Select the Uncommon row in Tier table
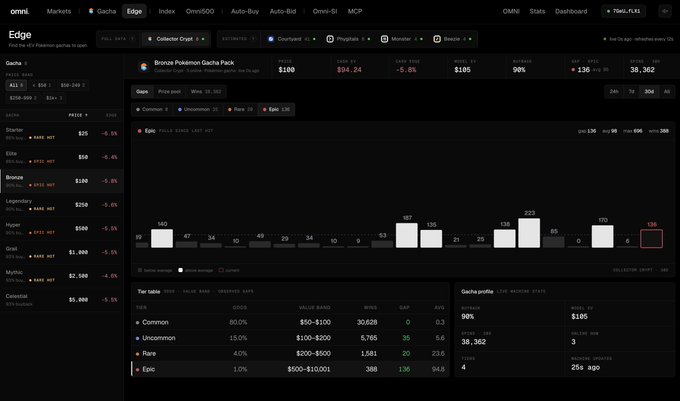680x401 pixels. pyautogui.click(x=290, y=338)
